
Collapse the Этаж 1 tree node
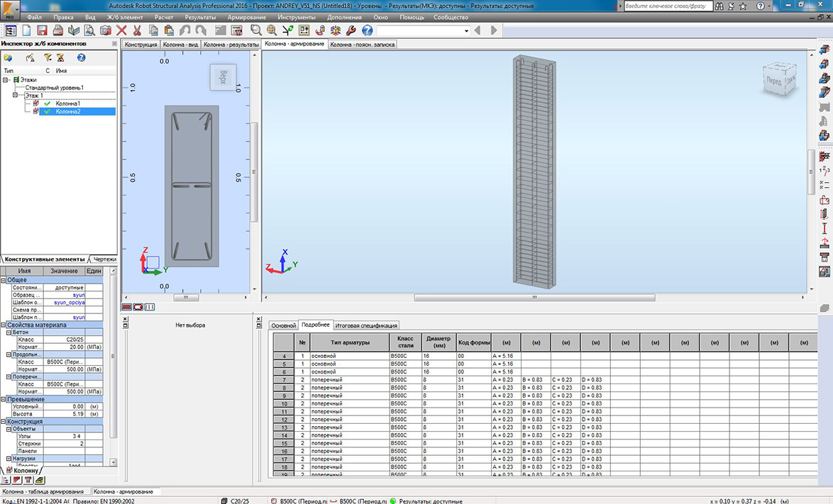(16, 96)
